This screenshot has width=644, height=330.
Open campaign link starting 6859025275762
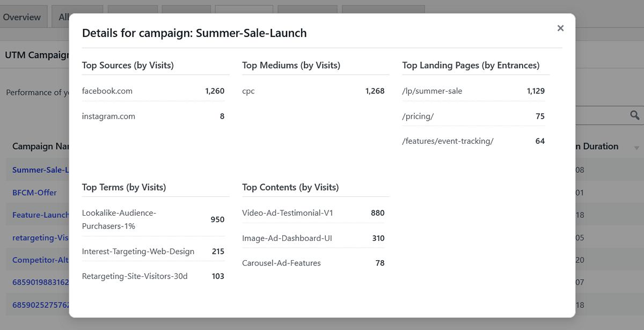(41, 305)
